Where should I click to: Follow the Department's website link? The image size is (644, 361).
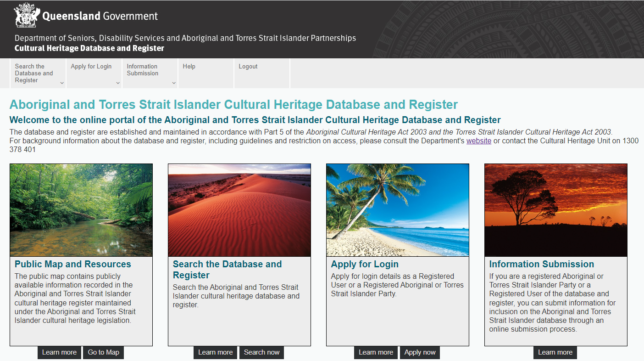click(479, 141)
